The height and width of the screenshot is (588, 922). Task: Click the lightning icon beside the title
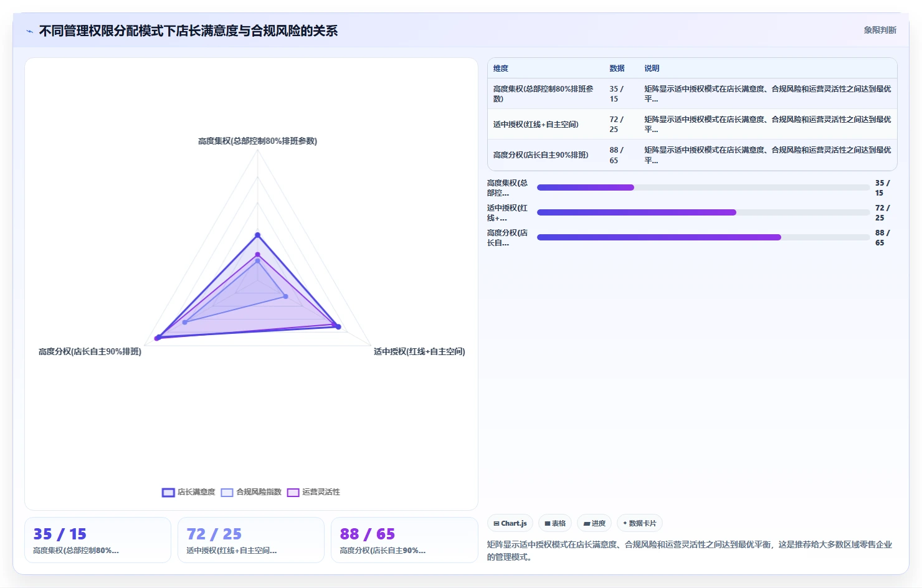(30, 31)
